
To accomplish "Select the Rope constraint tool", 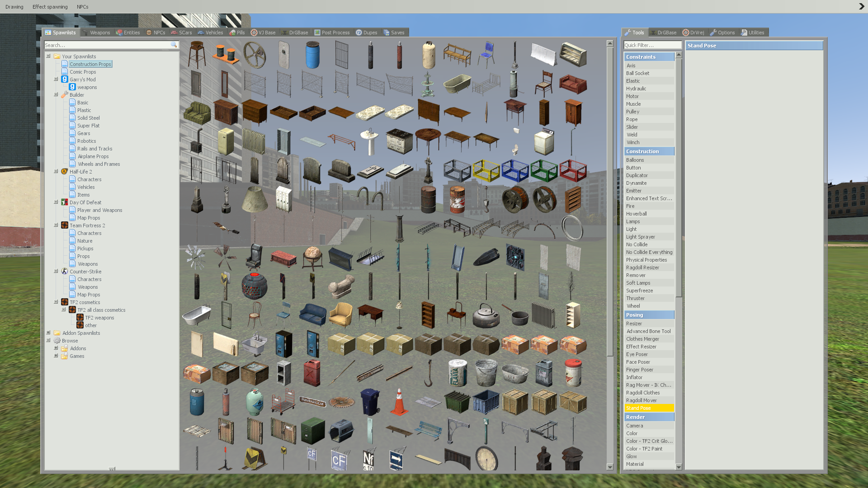I will [649, 119].
